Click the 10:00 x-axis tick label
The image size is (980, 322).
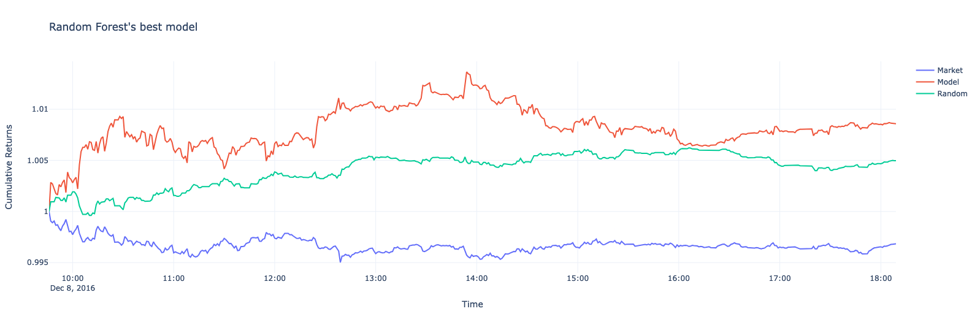click(x=72, y=278)
